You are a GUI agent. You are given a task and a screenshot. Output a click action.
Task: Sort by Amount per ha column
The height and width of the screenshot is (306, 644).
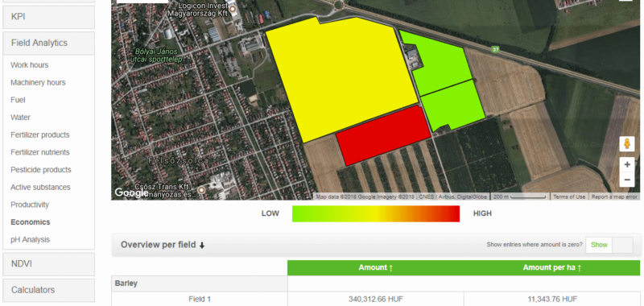tap(551, 268)
